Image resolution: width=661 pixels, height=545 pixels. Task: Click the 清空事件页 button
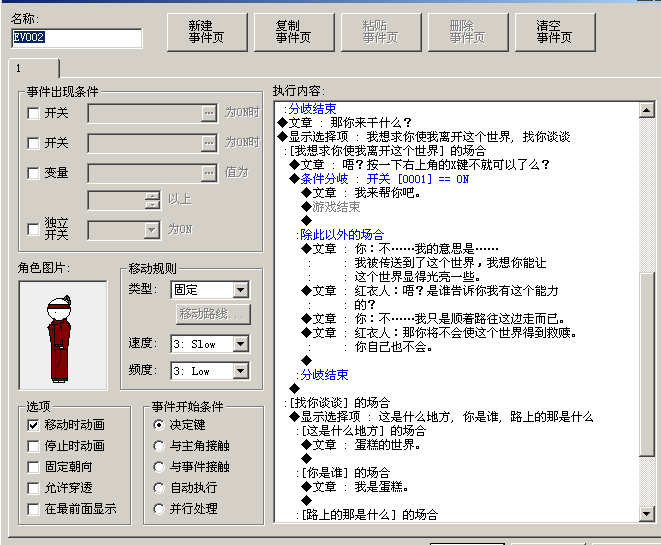click(555, 32)
